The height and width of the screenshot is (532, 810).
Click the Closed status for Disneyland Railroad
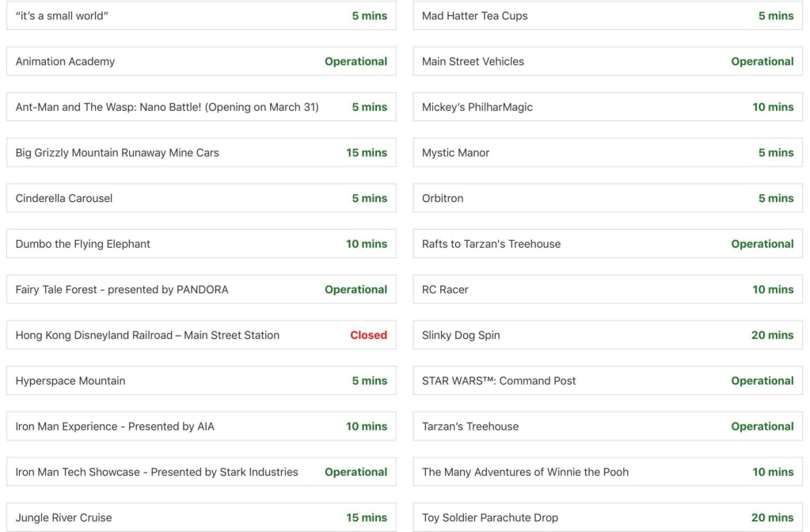coord(368,335)
